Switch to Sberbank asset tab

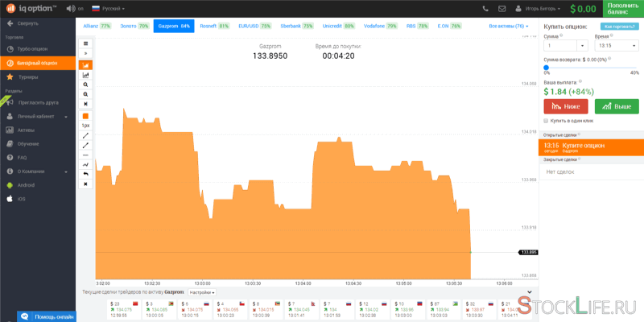click(296, 26)
